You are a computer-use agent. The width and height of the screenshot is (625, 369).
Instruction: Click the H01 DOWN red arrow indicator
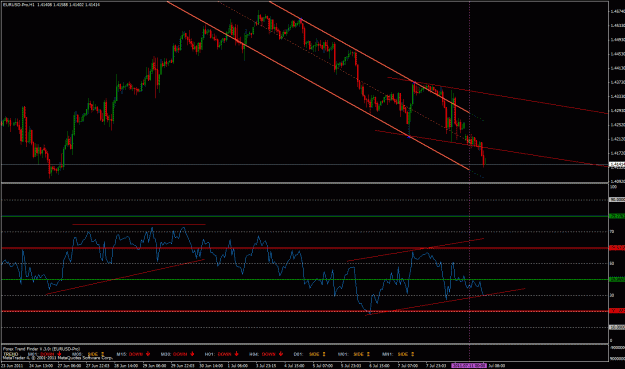[x=236, y=354]
